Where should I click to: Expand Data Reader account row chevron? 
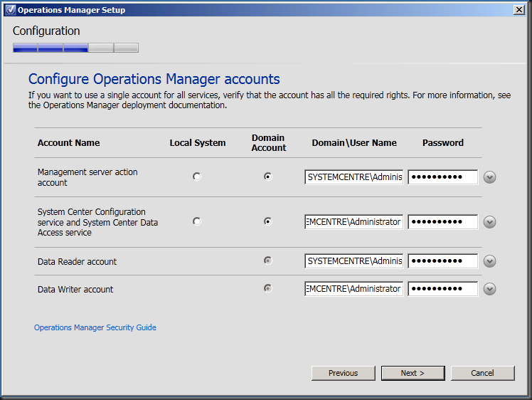tap(489, 261)
